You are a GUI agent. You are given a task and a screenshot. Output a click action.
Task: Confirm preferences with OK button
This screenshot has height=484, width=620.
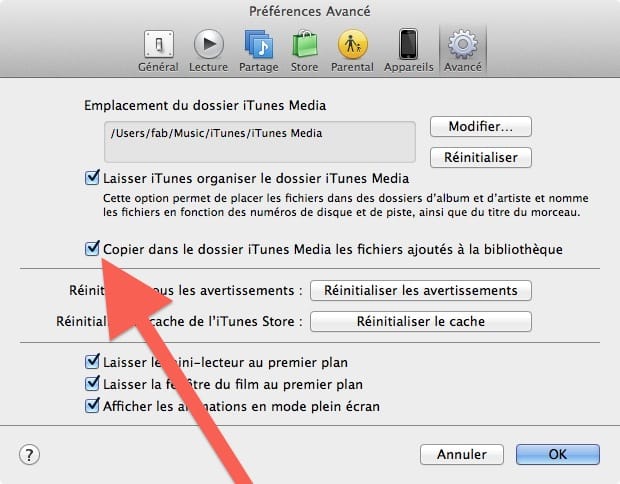click(x=558, y=454)
